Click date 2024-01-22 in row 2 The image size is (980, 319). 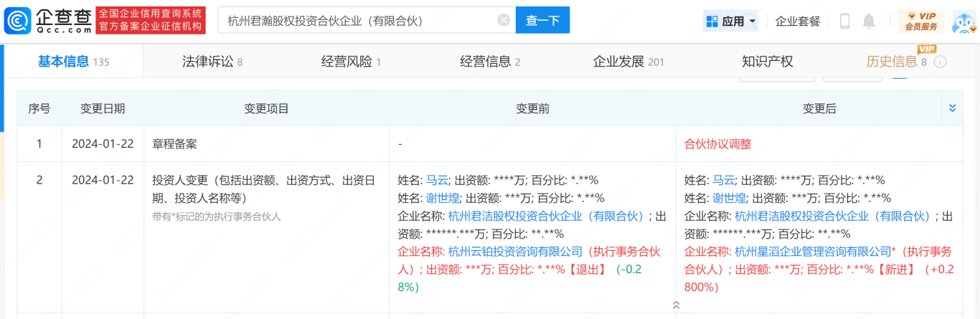pyautogui.click(x=103, y=180)
